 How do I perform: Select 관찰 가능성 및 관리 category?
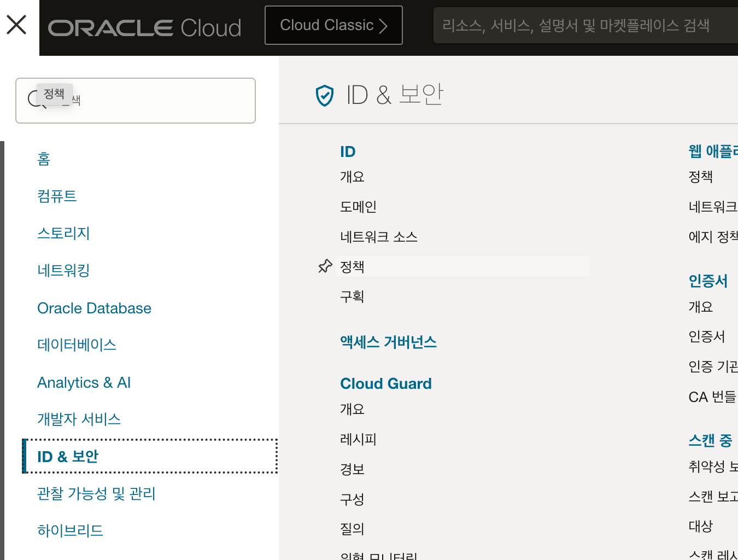[x=96, y=494]
